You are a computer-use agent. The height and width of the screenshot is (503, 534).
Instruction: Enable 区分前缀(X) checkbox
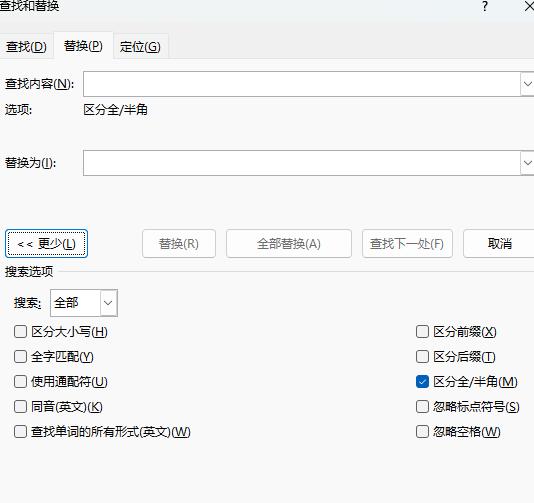point(422,331)
